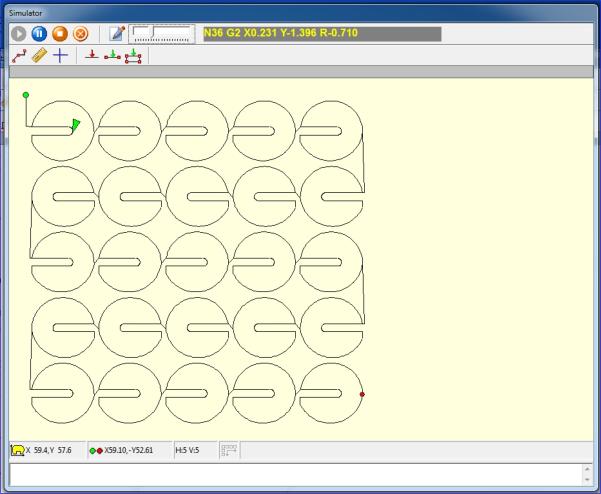Click the green tool position flag
Image resolution: width=601 pixels, height=494 pixels.
76,125
